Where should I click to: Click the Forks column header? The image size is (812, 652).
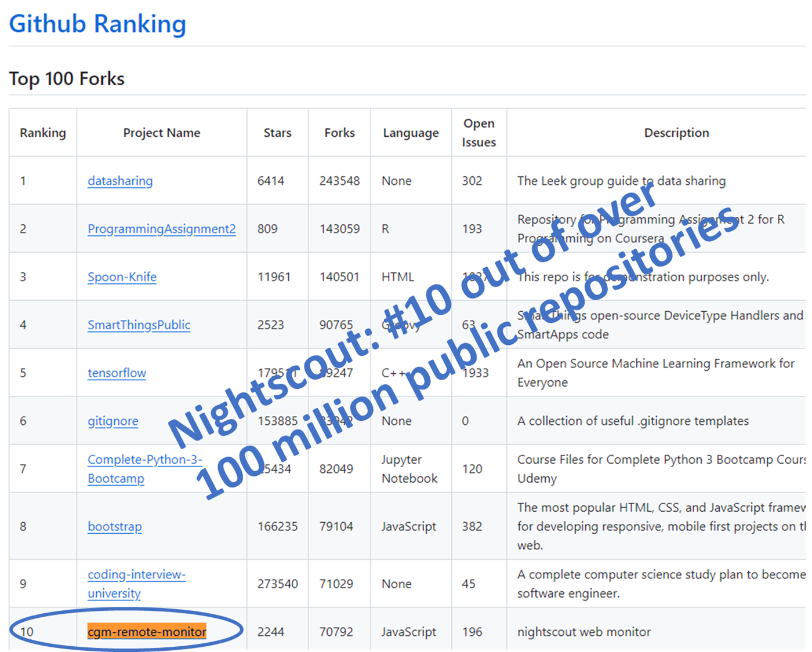[339, 133]
